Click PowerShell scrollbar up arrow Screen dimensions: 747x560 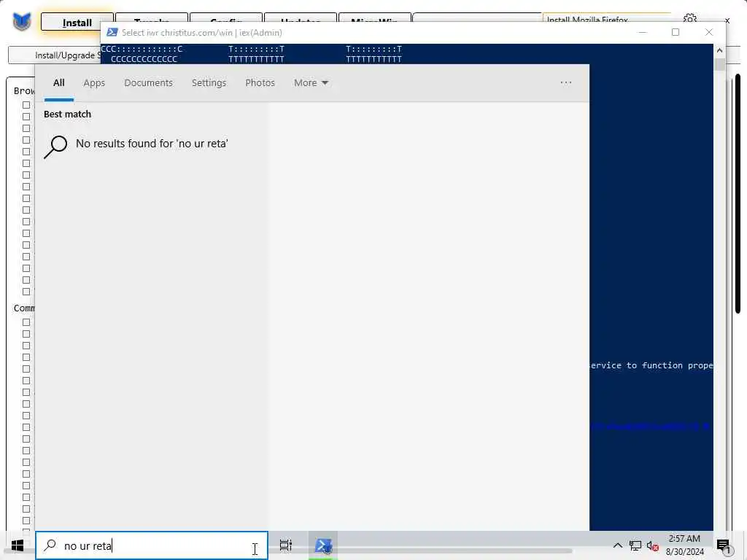click(x=719, y=50)
